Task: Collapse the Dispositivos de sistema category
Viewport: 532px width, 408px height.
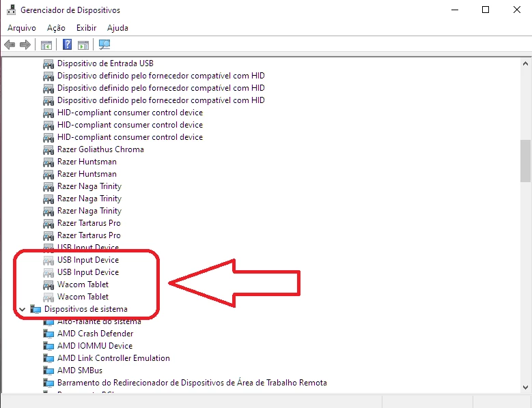Action: pos(23,309)
